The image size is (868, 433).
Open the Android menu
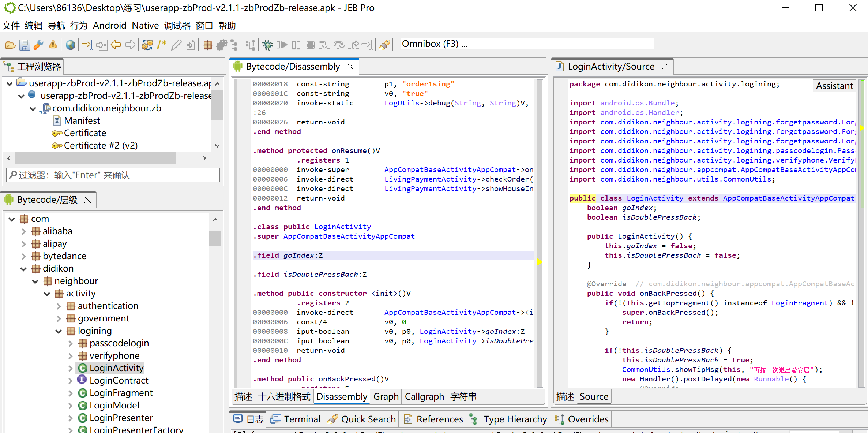[x=109, y=25]
